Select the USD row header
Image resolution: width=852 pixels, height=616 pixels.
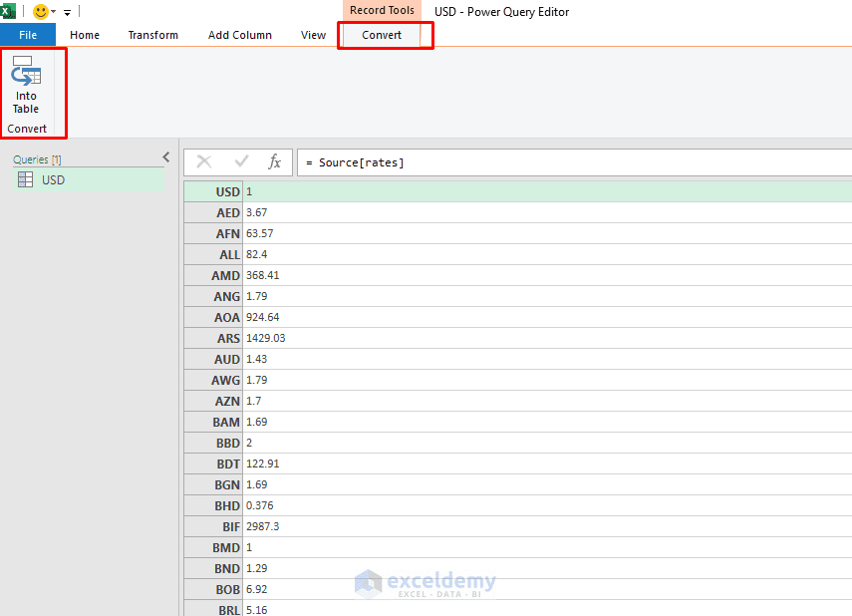pyautogui.click(x=213, y=192)
